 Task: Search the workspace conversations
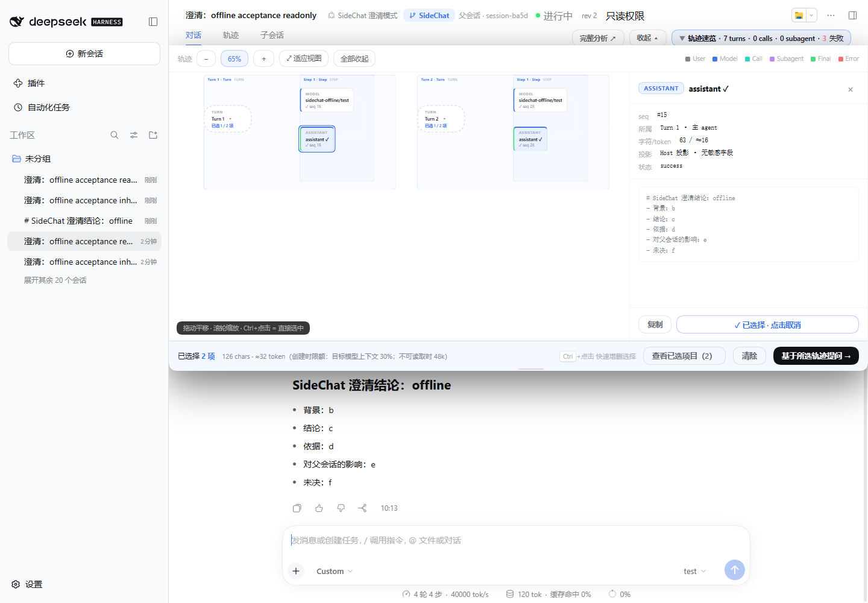[115, 135]
